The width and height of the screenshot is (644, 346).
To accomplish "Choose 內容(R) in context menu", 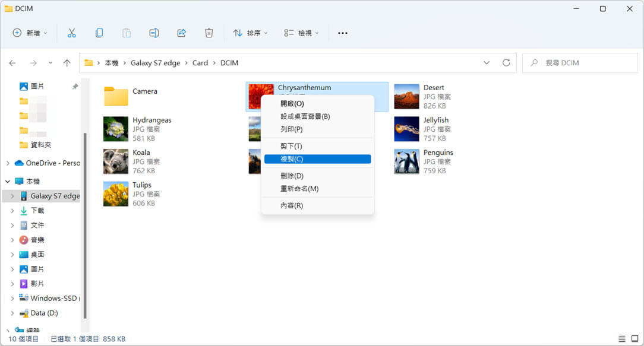I will pos(317,205).
